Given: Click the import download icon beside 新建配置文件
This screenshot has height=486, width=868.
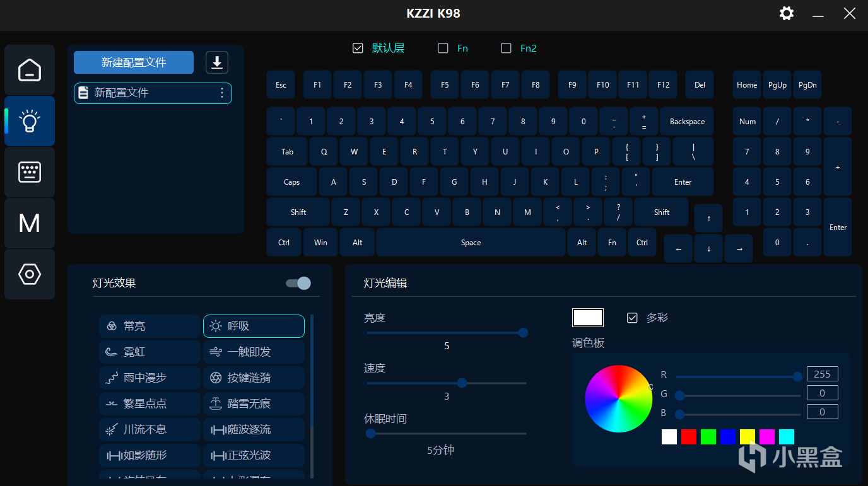Looking at the screenshot, I should 217,62.
